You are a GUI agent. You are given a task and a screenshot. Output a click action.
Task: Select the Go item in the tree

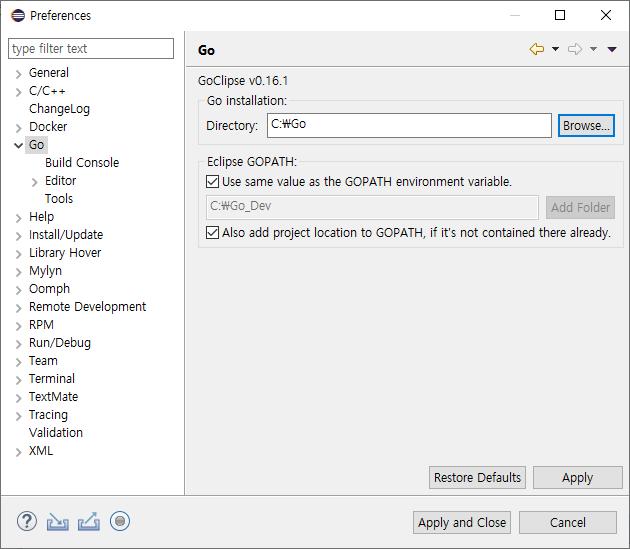36,145
